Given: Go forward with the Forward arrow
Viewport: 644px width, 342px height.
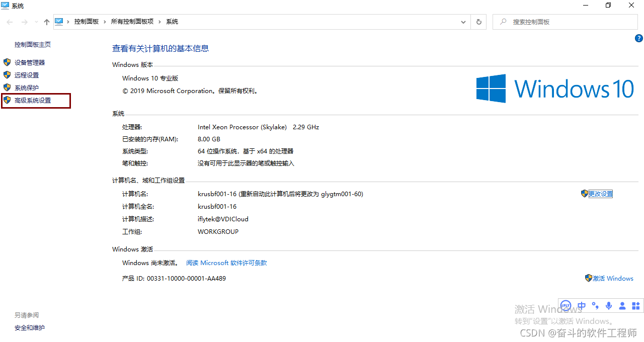Looking at the screenshot, I should click(24, 22).
